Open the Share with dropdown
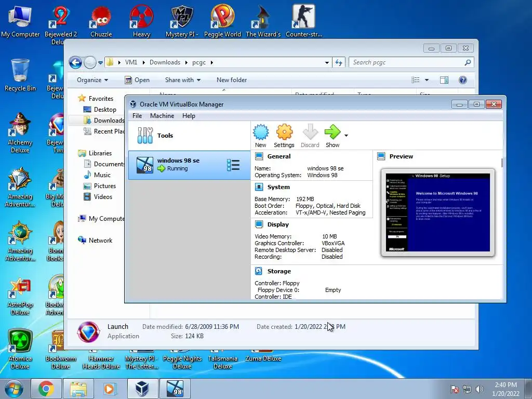The width and height of the screenshot is (532, 399). (x=182, y=80)
